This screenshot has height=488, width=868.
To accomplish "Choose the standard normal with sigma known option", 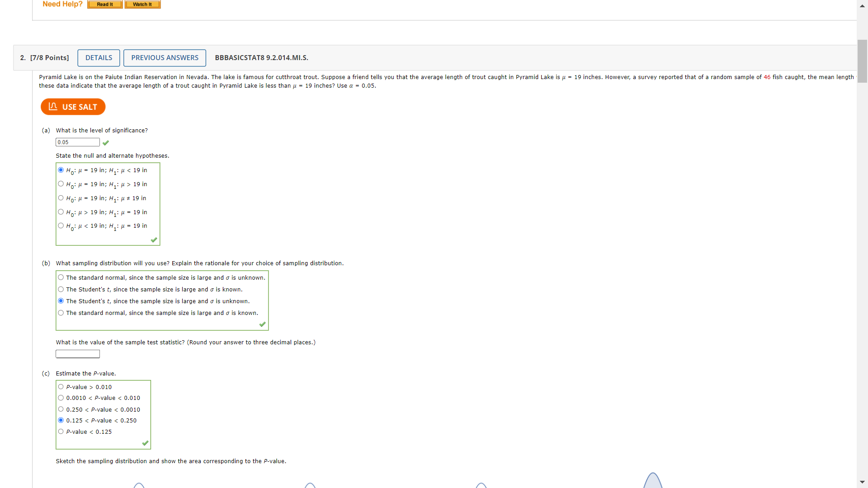I will point(61,312).
